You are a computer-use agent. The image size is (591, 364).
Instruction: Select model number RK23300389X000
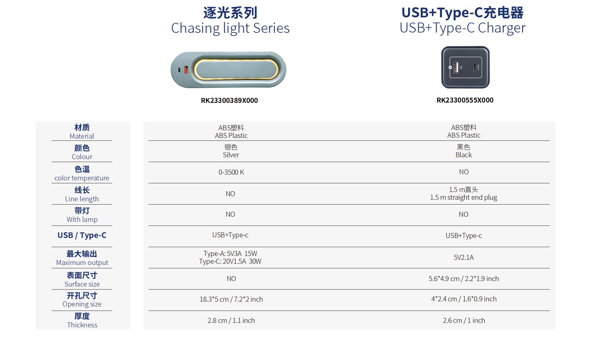pyautogui.click(x=229, y=101)
